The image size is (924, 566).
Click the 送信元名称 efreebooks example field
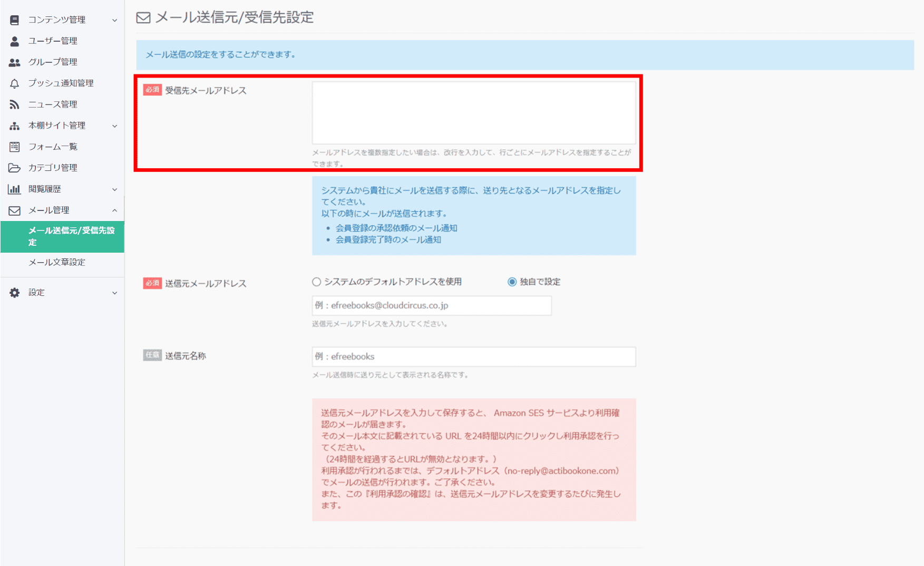[473, 357]
